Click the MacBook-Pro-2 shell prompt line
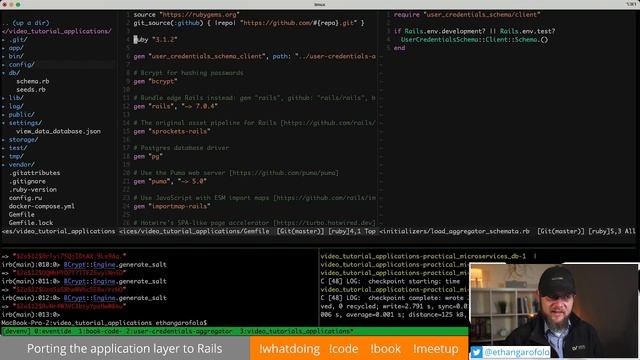The height and width of the screenshot is (360, 640). pos(104,323)
